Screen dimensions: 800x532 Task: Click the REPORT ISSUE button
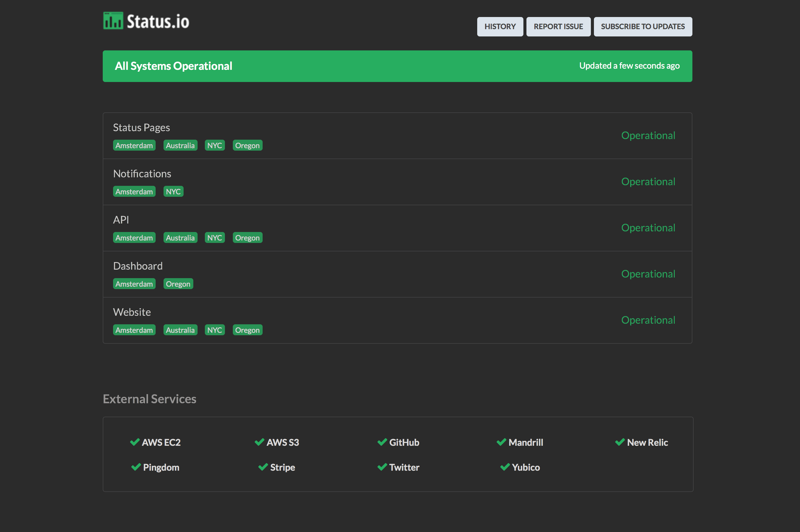pyautogui.click(x=558, y=26)
